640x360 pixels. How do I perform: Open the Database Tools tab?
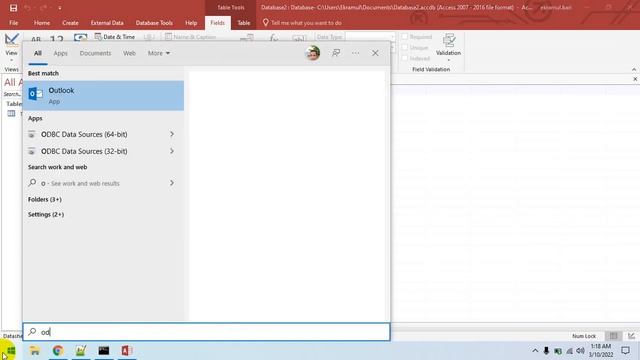tap(154, 23)
